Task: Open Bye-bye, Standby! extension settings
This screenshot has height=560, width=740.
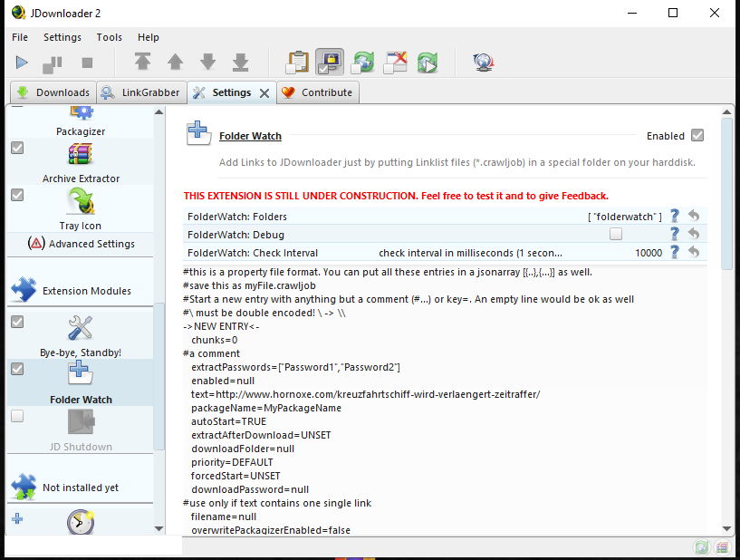Action: [x=81, y=336]
